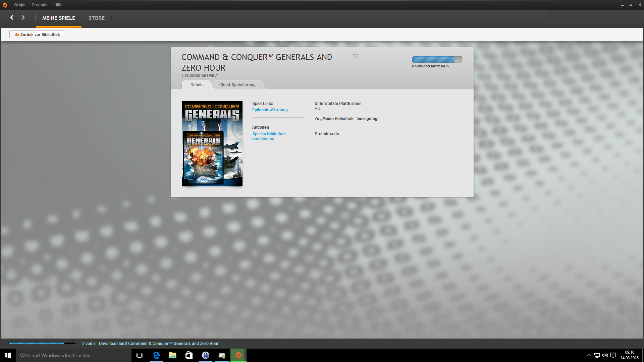Mark game as favorite star
The width and height of the screenshot is (644, 362).
click(355, 55)
